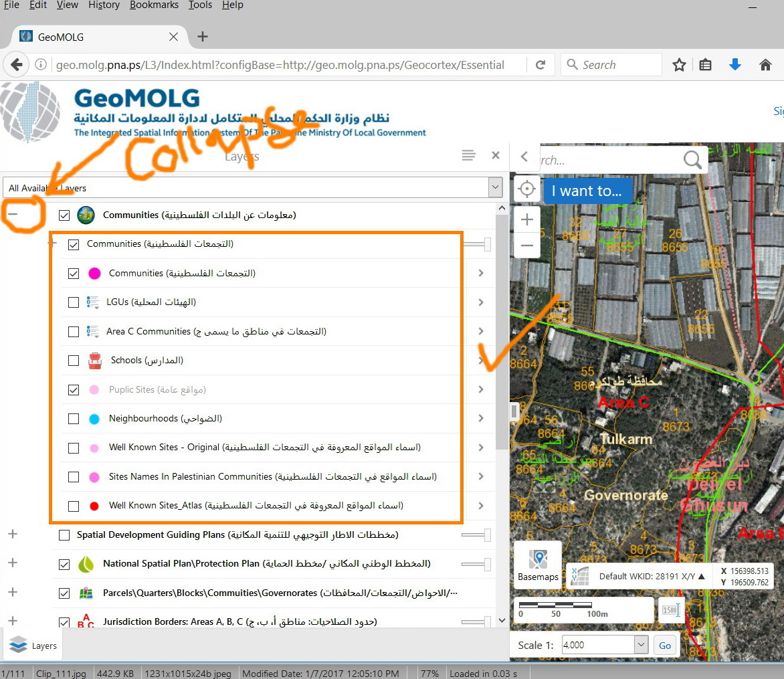This screenshot has width=784, height=679.
Task: Open the Edit menu
Action: pyautogui.click(x=38, y=5)
